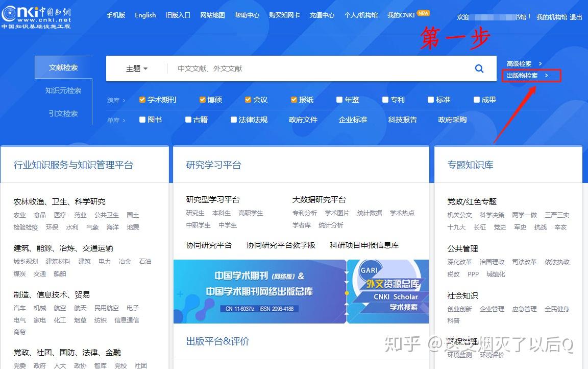Screen dimensions: 588x369
Task: Uncheck the 学术期刊 checkbox
Action: click(x=142, y=100)
